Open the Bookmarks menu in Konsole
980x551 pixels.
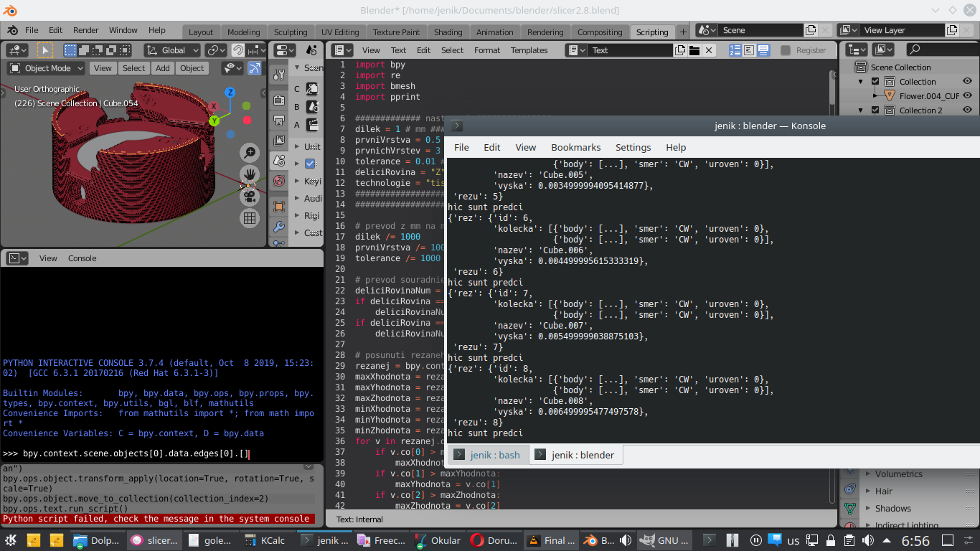pyautogui.click(x=576, y=147)
